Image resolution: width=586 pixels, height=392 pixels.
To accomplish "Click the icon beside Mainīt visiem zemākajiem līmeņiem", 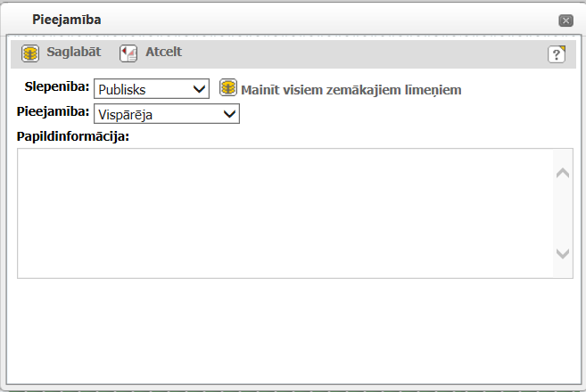I will 228,88.
